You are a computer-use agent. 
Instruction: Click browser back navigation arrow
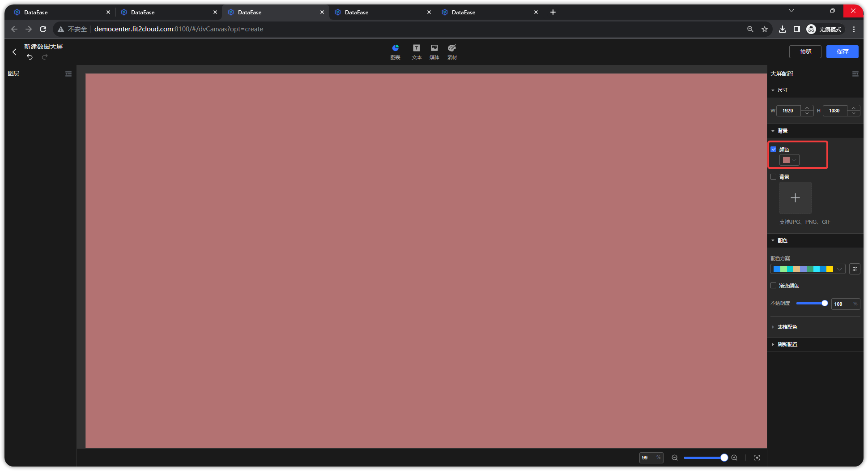14,29
